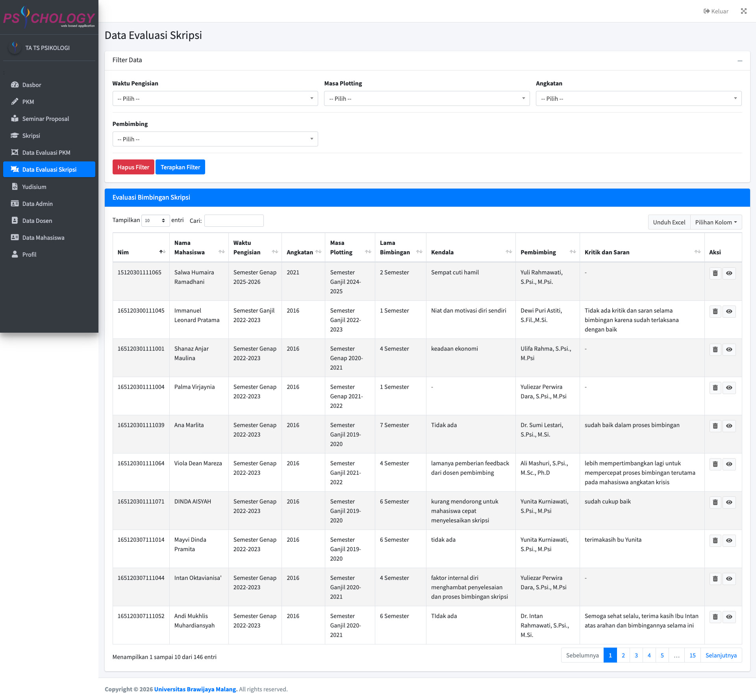Screen dimensions: 756x700
Task: Show details for Andi Mukhlis Muhardiansyah
Action: (729, 617)
